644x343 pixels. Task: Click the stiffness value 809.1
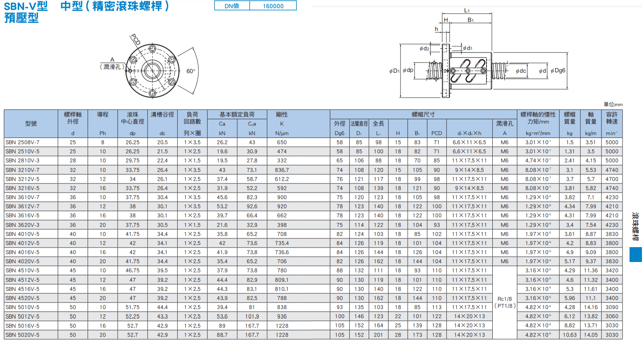pos(282,280)
